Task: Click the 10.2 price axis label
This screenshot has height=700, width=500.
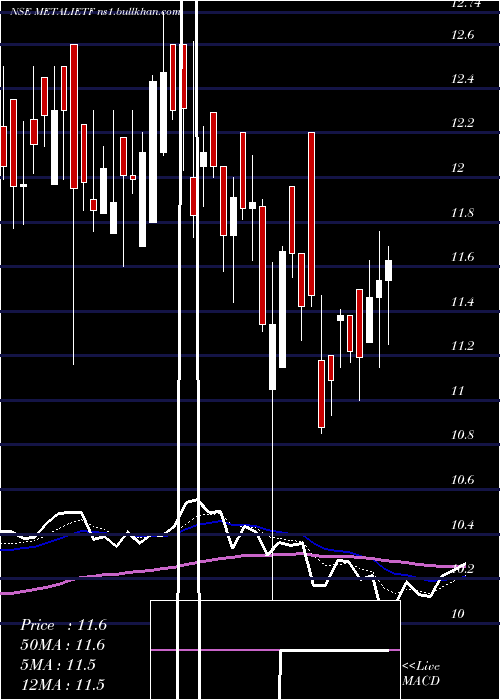Action: coord(463,569)
